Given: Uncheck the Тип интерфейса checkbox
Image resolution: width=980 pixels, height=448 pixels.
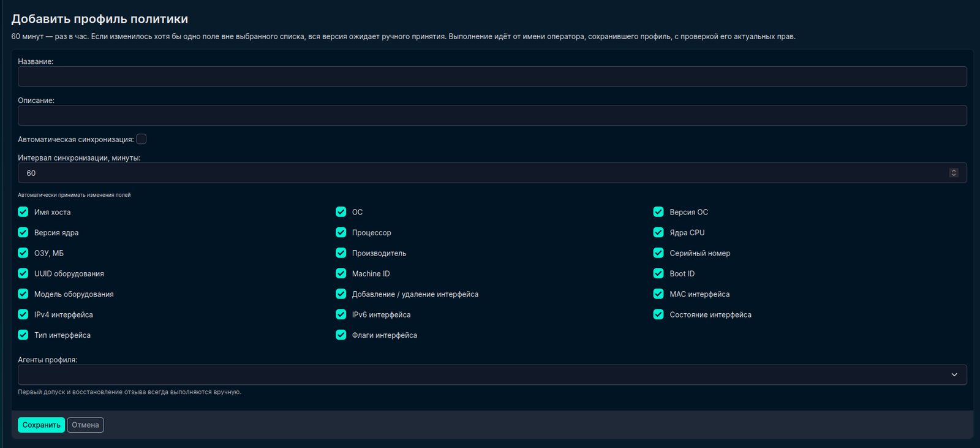Looking at the screenshot, I should (23, 335).
